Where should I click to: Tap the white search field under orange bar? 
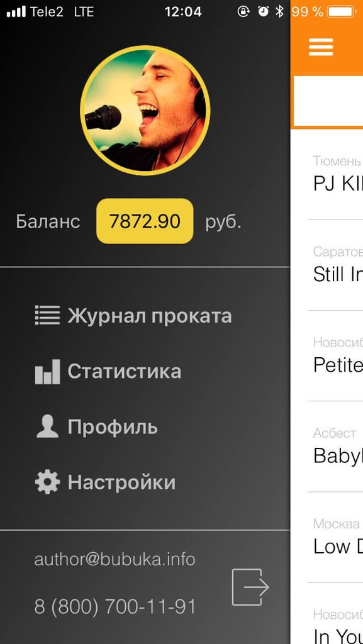pyautogui.click(x=328, y=101)
